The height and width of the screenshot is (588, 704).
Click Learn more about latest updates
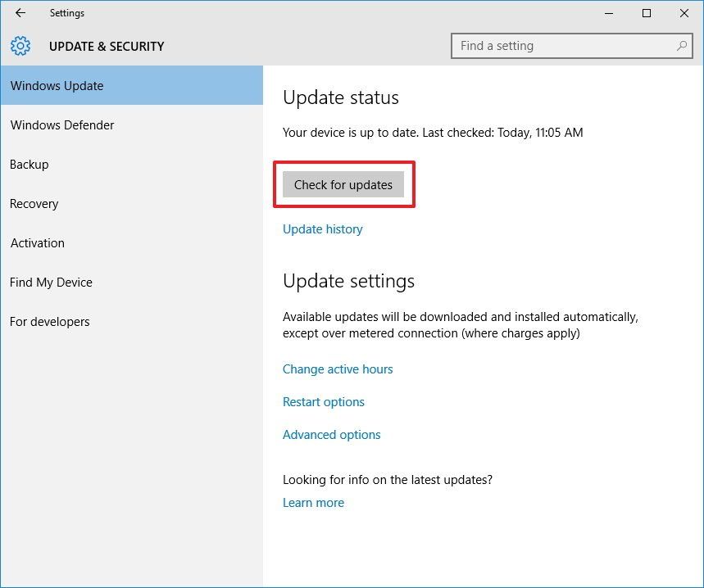click(x=313, y=502)
